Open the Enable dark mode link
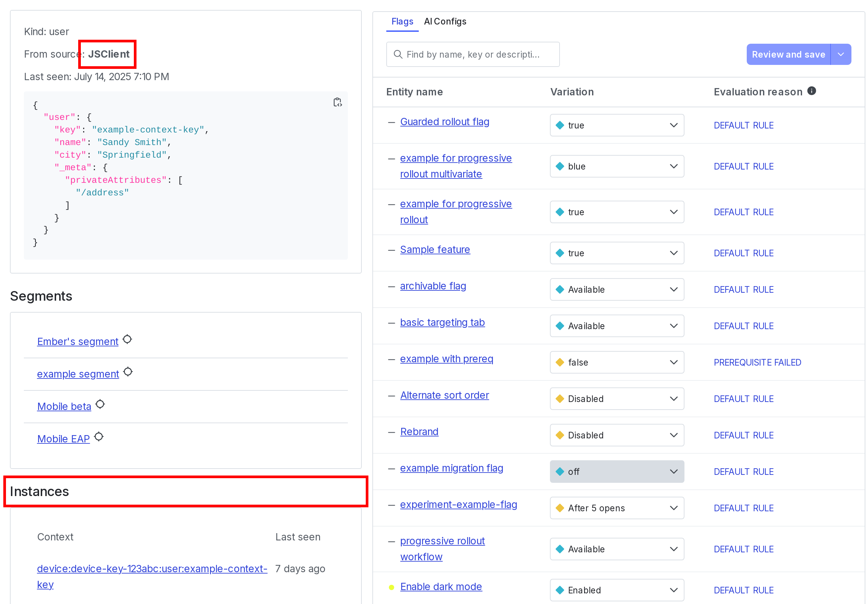 pyautogui.click(x=441, y=586)
